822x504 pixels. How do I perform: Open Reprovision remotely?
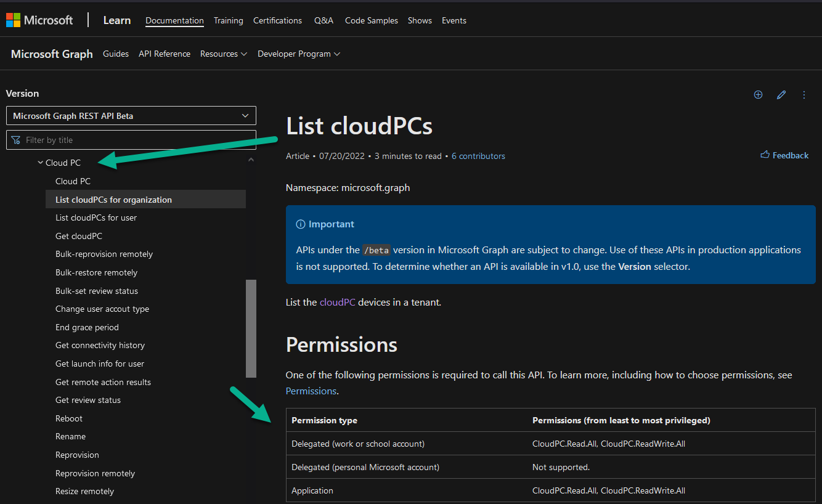pyautogui.click(x=95, y=473)
